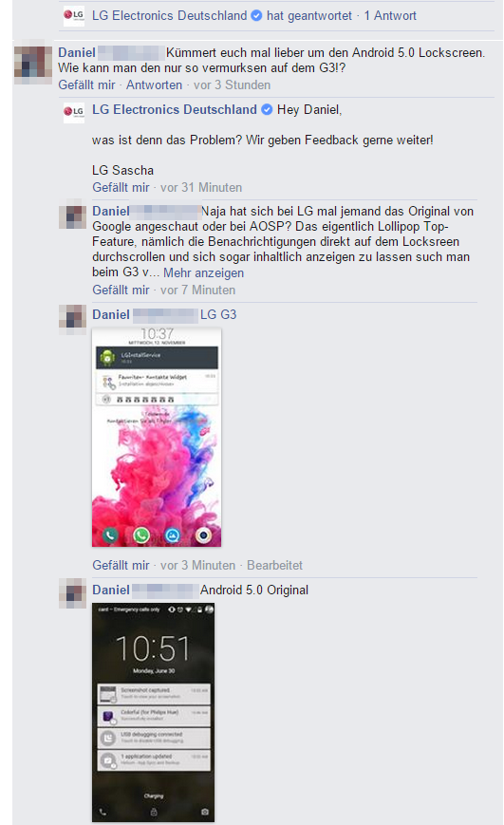Click the blue gallery icon in the LG G3 screenshot

pos(172,535)
